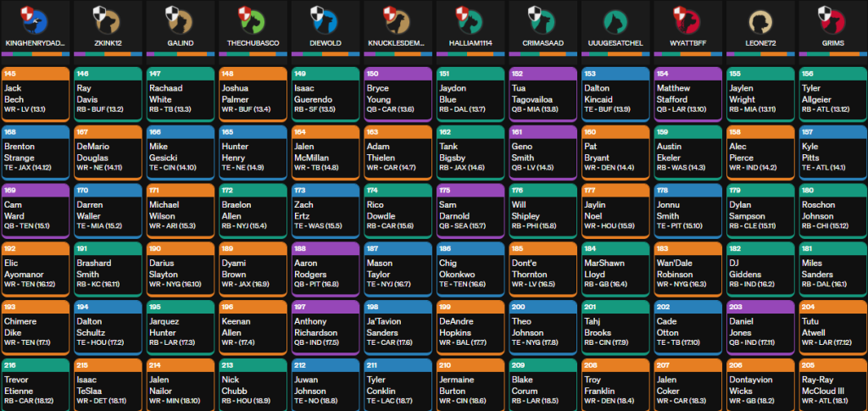This screenshot has height=411, width=868.
Task: Select the Aaron Rodgers pick card
Action: 325,269
